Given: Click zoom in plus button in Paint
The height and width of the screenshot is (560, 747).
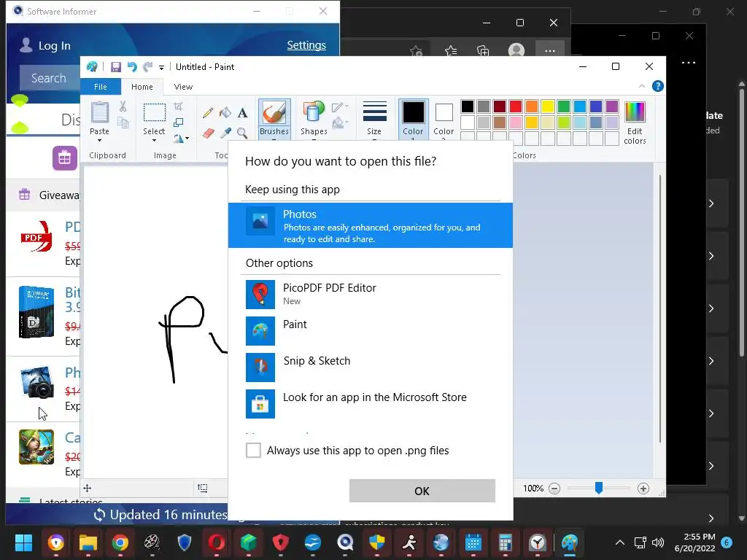Looking at the screenshot, I should coord(643,488).
